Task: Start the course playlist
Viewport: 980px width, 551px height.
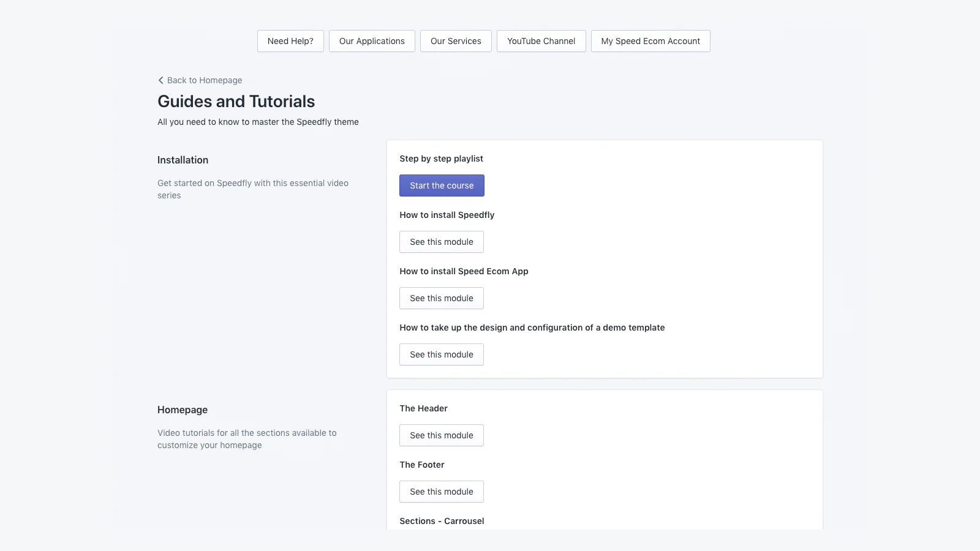Action: click(x=442, y=186)
